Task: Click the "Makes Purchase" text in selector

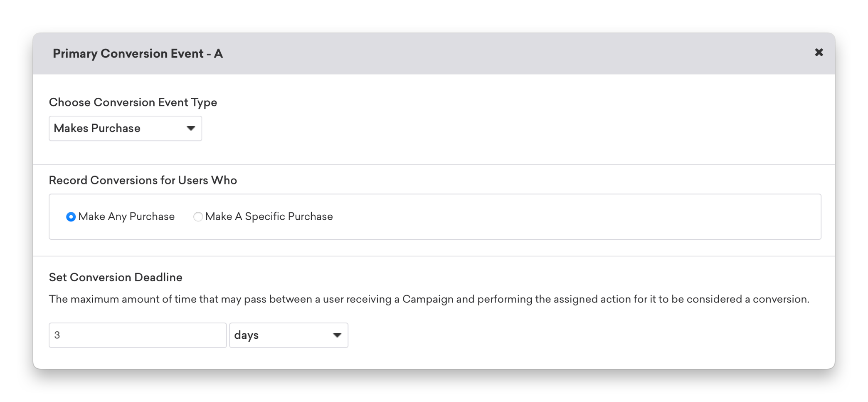Action: (x=97, y=128)
